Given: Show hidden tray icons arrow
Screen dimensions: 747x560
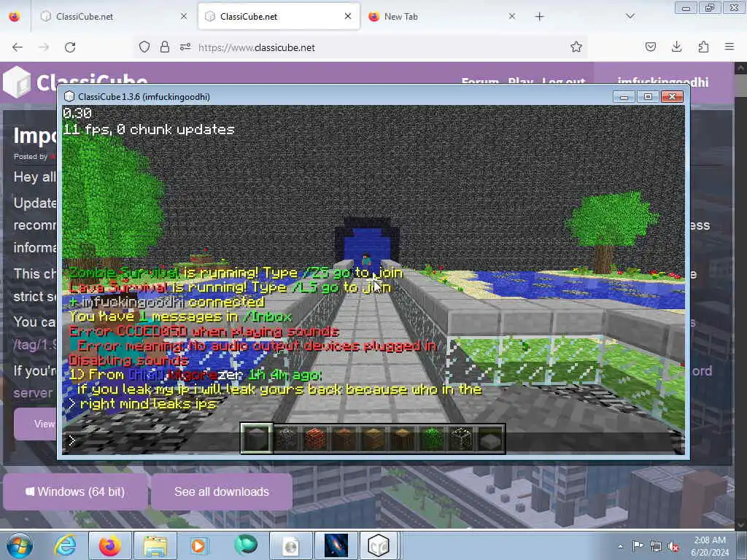Looking at the screenshot, I should [620, 546].
